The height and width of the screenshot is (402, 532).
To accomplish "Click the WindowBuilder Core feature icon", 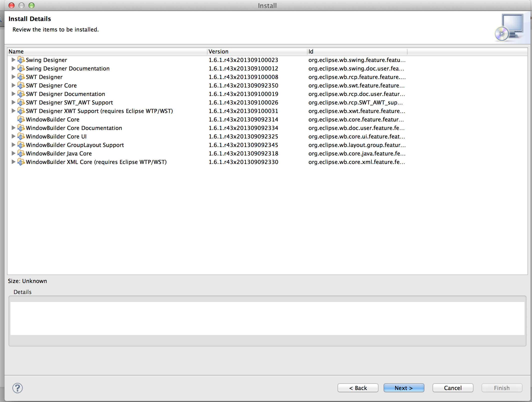I will pyautogui.click(x=21, y=119).
